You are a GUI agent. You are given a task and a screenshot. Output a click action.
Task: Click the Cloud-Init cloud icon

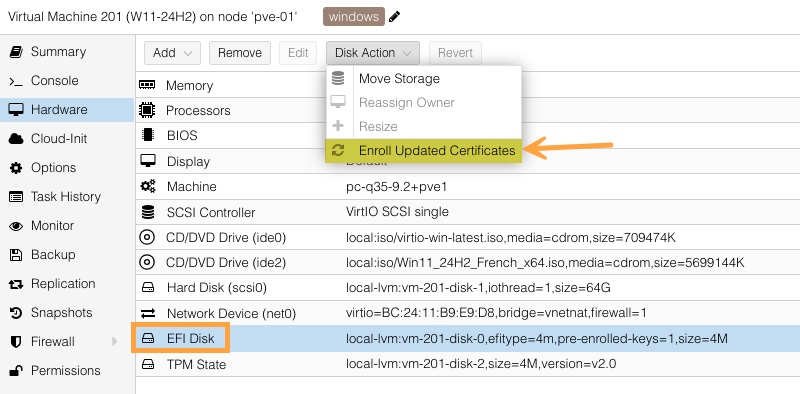pyautogui.click(x=16, y=139)
